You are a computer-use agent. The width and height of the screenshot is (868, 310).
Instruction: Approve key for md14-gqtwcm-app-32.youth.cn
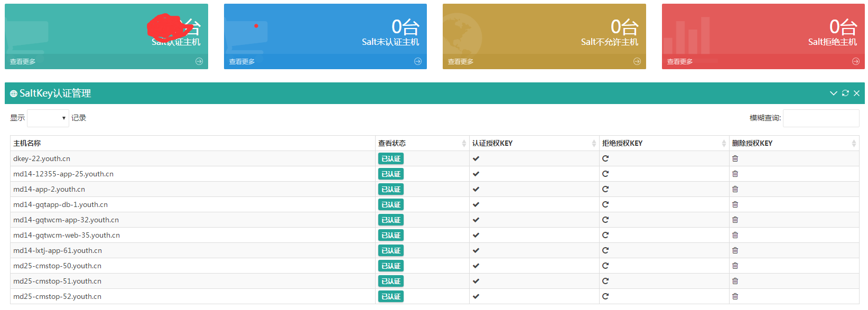click(x=476, y=220)
